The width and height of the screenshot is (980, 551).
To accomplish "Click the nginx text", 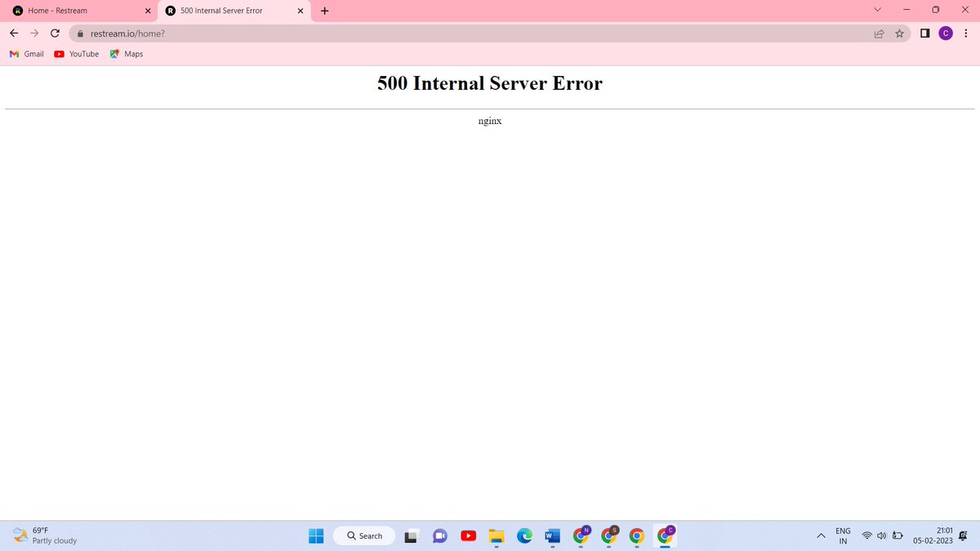I will 490,120.
